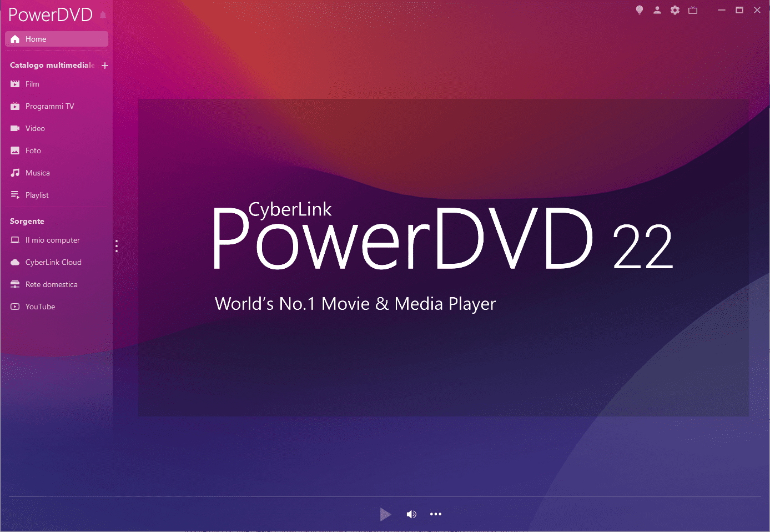
Task: Click the Sorgente section heading
Action: tap(27, 221)
